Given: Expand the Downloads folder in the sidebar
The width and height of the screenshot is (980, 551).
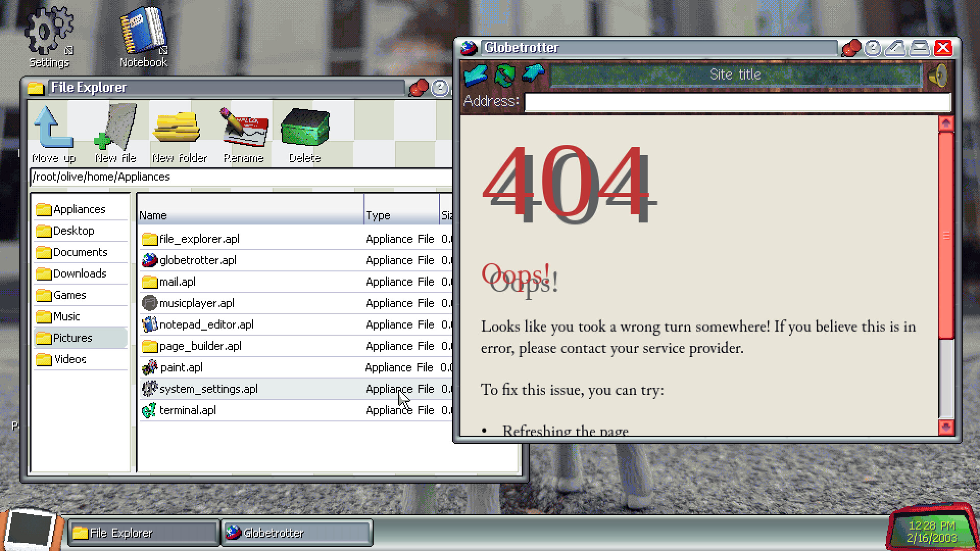Looking at the screenshot, I should tap(80, 273).
